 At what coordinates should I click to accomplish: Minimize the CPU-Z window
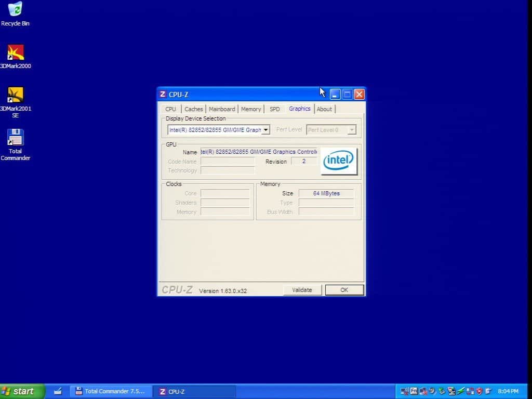[335, 95]
